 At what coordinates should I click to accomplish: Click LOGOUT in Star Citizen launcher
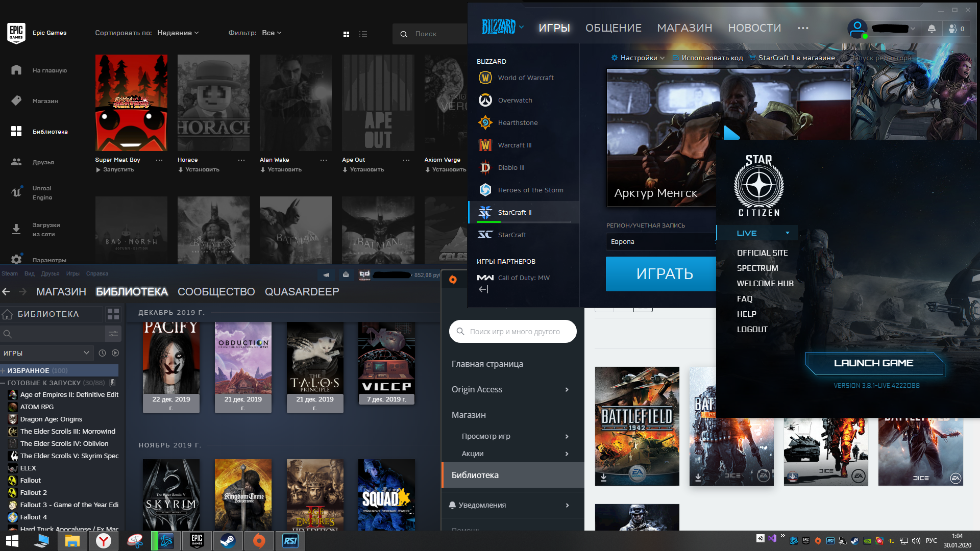coord(752,329)
